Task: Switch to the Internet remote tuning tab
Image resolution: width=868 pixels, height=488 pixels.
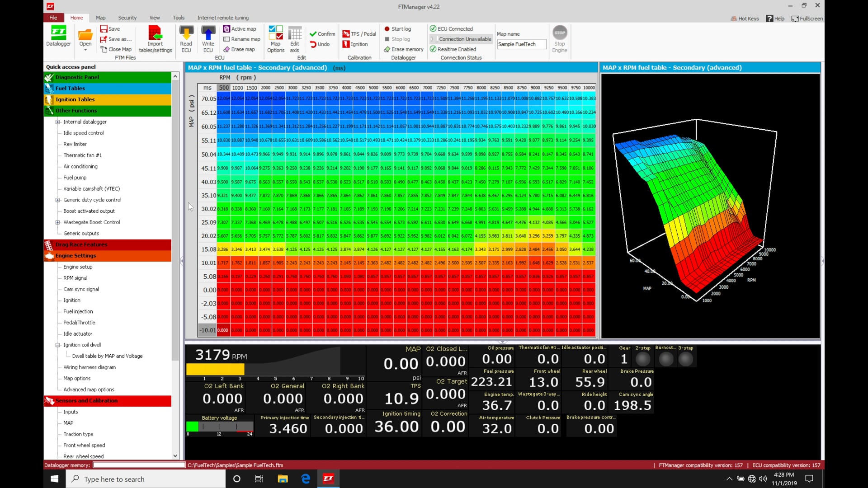Action: (223, 18)
